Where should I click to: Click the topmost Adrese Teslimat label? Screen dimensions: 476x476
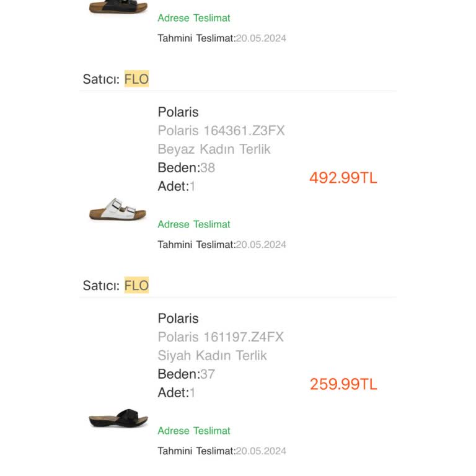[x=193, y=18]
